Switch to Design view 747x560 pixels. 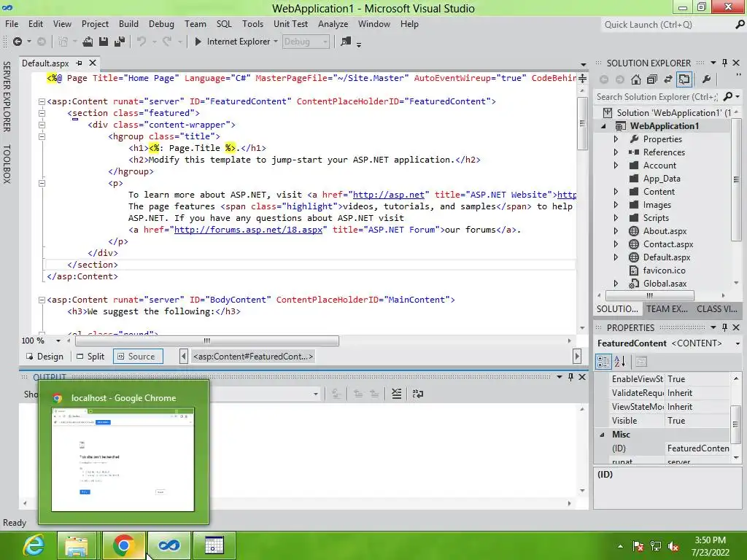click(44, 357)
